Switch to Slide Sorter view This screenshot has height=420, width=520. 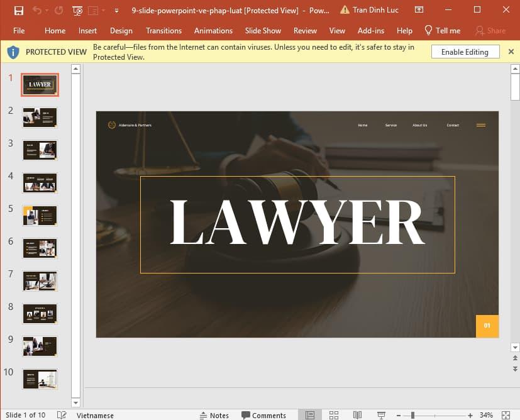point(334,415)
